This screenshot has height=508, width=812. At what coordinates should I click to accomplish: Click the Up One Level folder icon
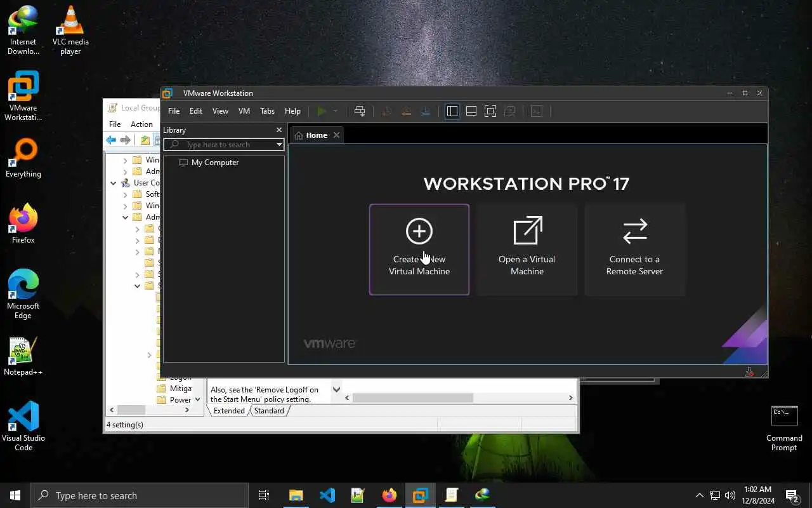pyautogui.click(x=145, y=140)
